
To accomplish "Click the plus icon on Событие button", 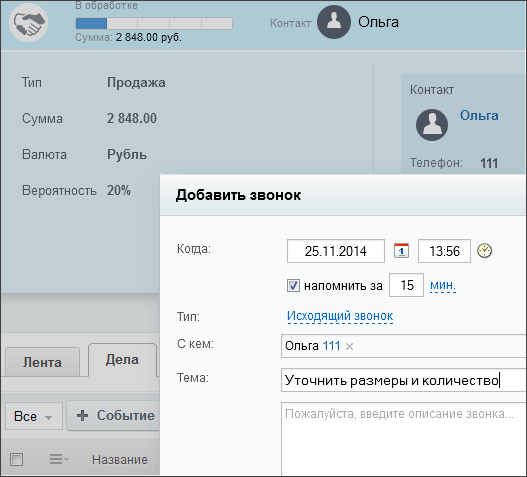I will 82,415.
